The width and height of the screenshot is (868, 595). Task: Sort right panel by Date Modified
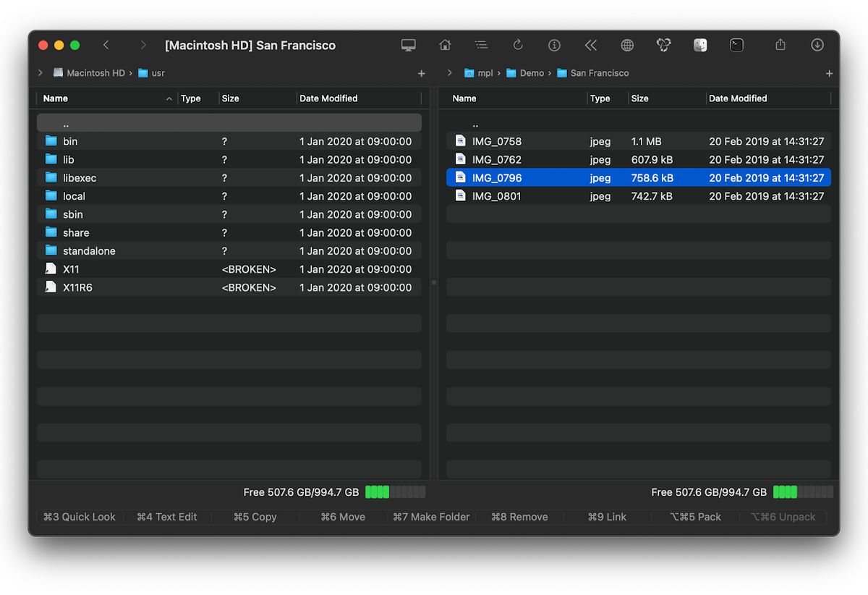click(x=769, y=98)
